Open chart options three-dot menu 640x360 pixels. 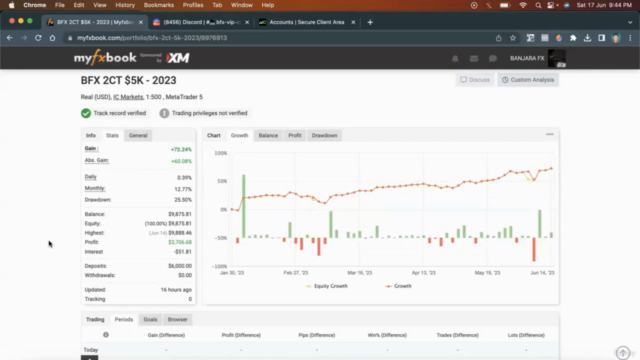(550, 134)
